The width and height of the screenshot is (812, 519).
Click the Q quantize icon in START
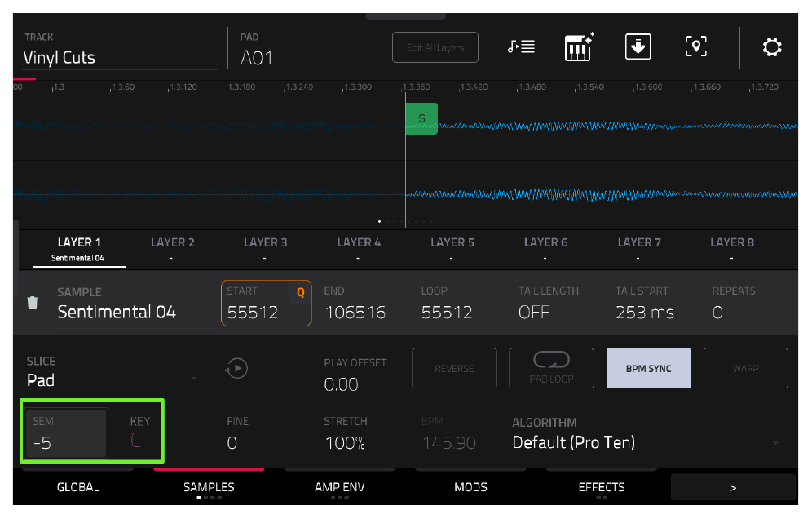[x=300, y=292]
